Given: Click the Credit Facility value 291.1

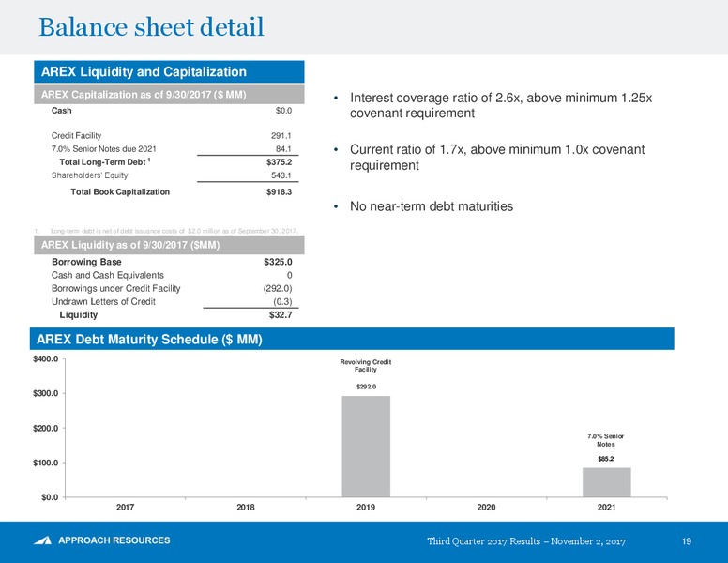Looking at the screenshot, I should (281, 136).
